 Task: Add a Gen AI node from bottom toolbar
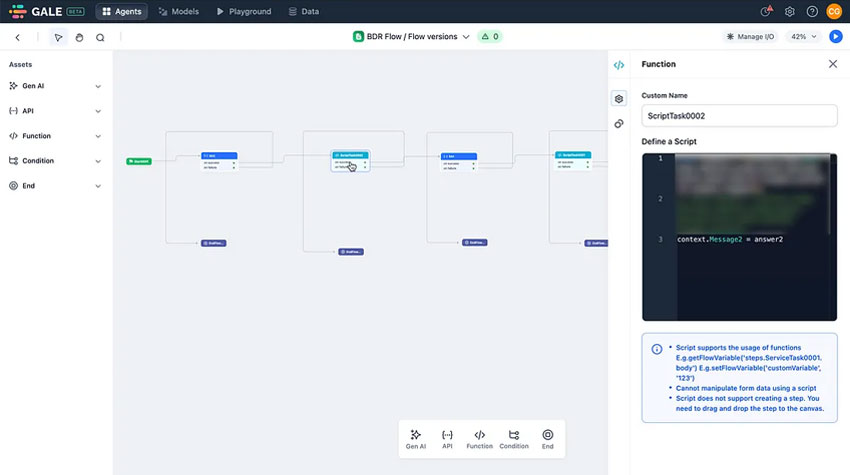coord(416,439)
